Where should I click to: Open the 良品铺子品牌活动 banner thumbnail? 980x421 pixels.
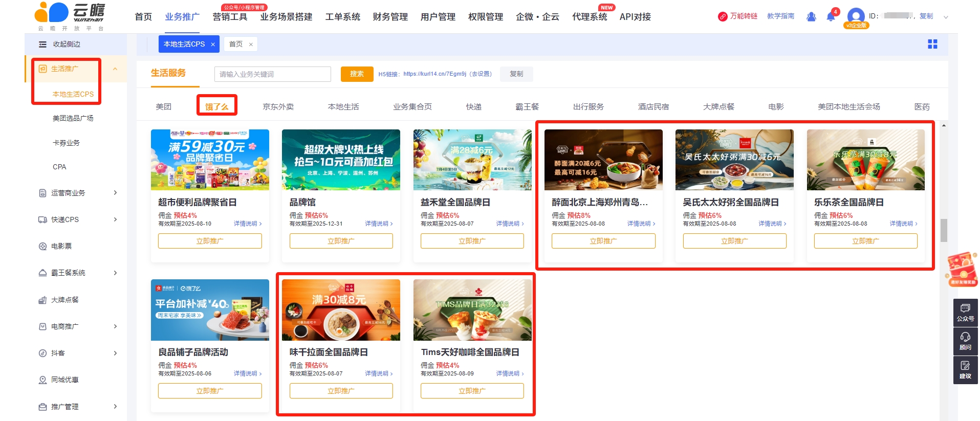coord(210,310)
